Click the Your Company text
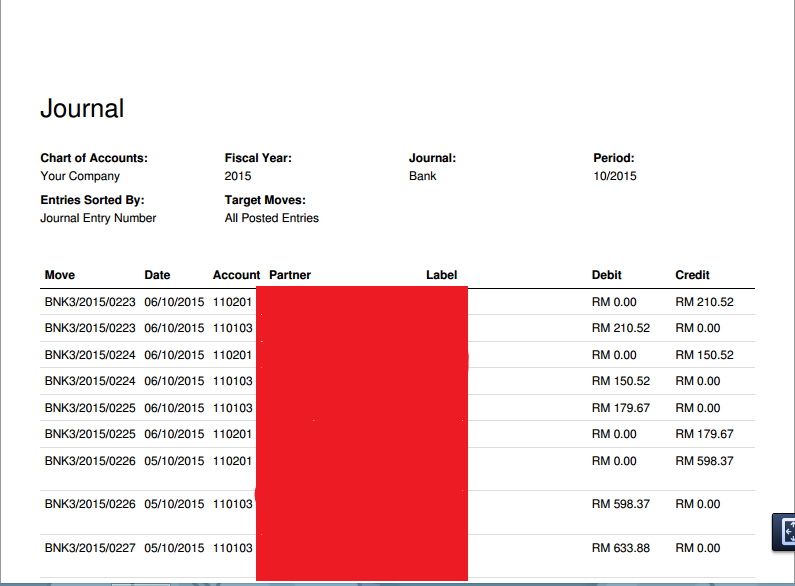 (80, 176)
